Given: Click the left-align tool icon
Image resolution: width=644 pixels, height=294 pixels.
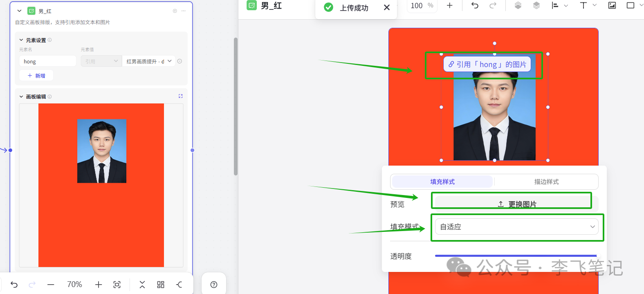Looking at the screenshot, I should [x=555, y=5].
